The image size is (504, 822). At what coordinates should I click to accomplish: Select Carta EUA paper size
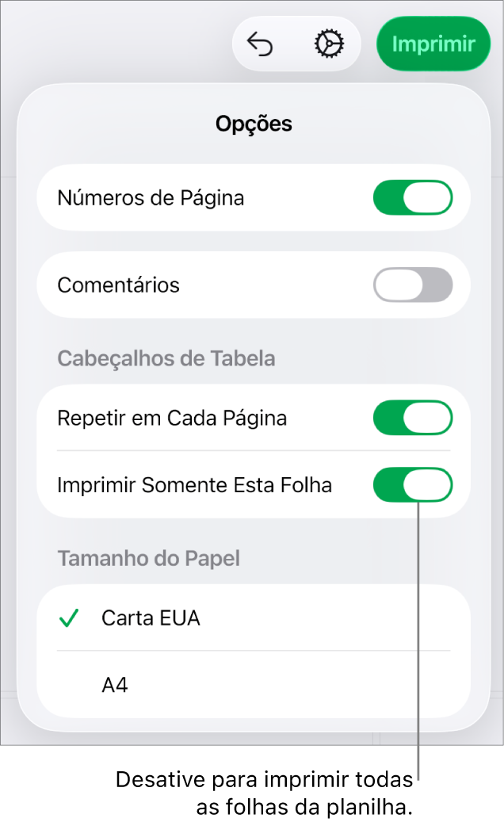151,618
